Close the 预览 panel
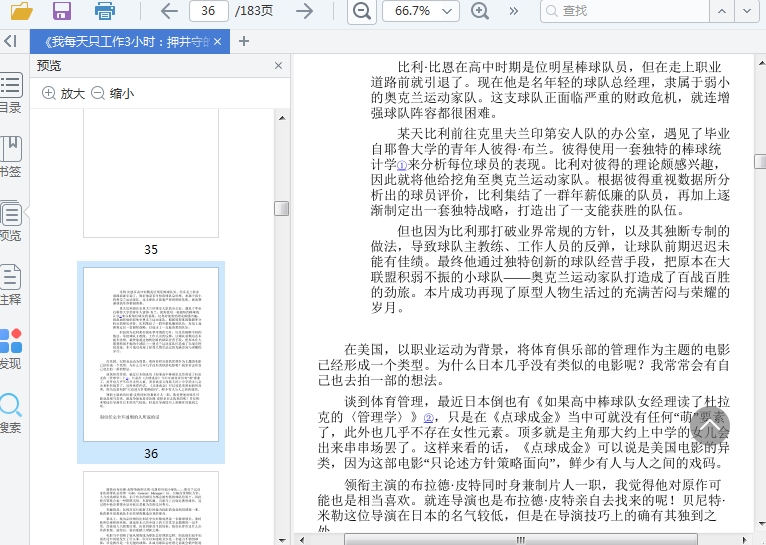This screenshot has height=545, width=766. pyautogui.click(x=278, y=65)
